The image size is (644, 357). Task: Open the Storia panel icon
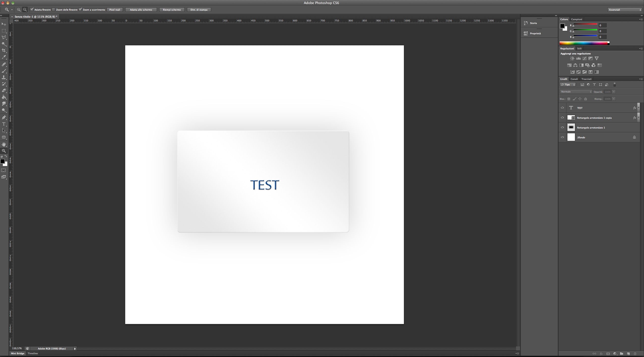click(x=526, y=23)
